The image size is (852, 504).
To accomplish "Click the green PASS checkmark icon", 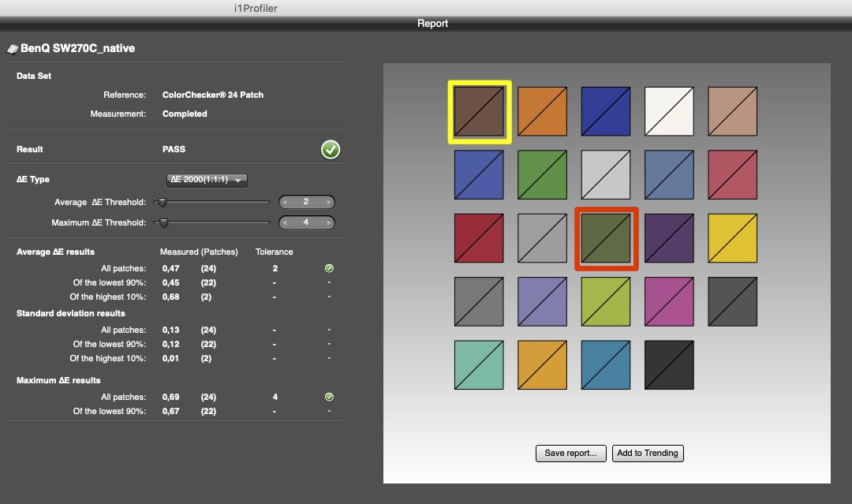I will (331, 149).
